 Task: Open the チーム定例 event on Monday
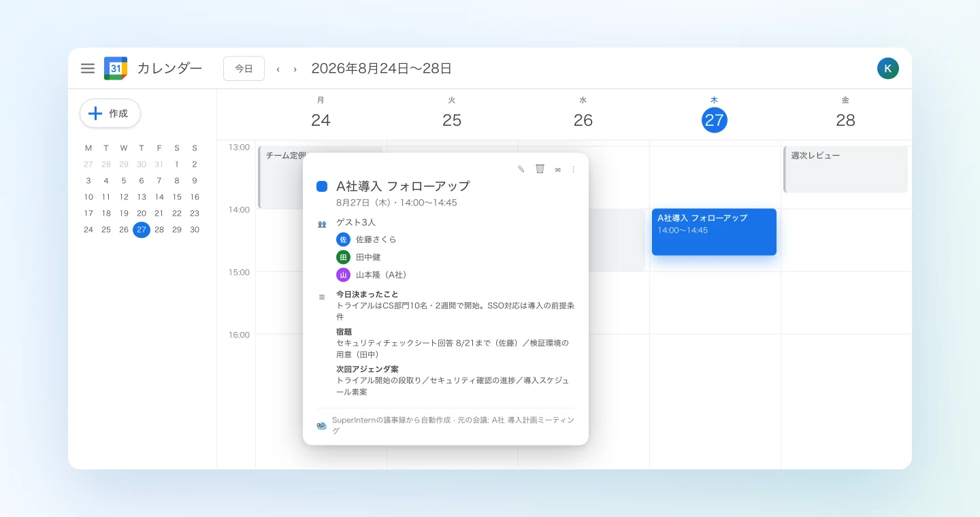point(281,178)
